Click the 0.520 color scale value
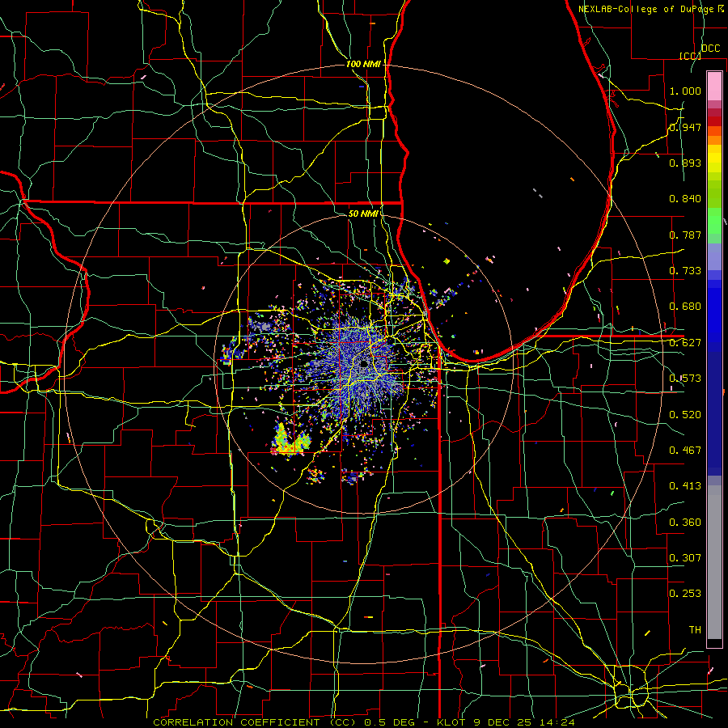 [685, 415]
